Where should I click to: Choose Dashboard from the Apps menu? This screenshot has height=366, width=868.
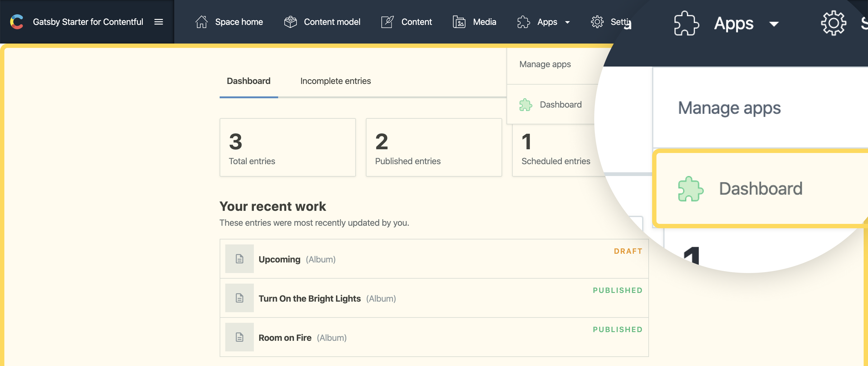pos(560,105)
